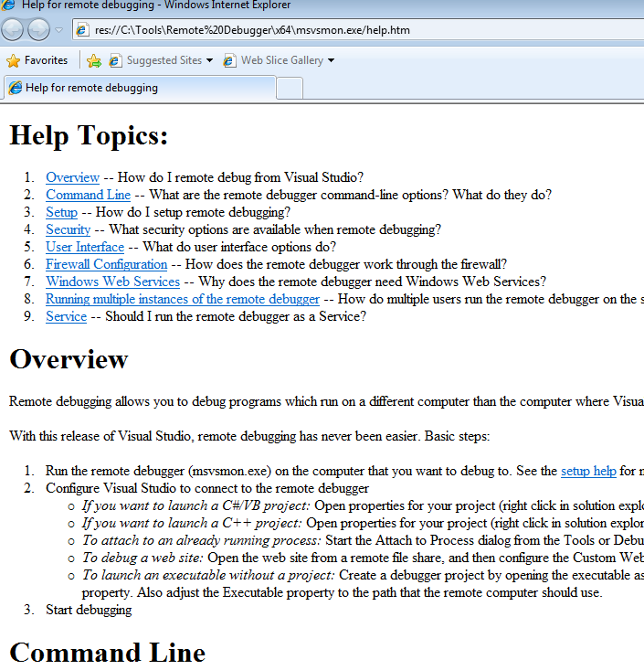Open the Favorites star button
The width and height of the screenshot is (644, 670).
coord(37,60)
